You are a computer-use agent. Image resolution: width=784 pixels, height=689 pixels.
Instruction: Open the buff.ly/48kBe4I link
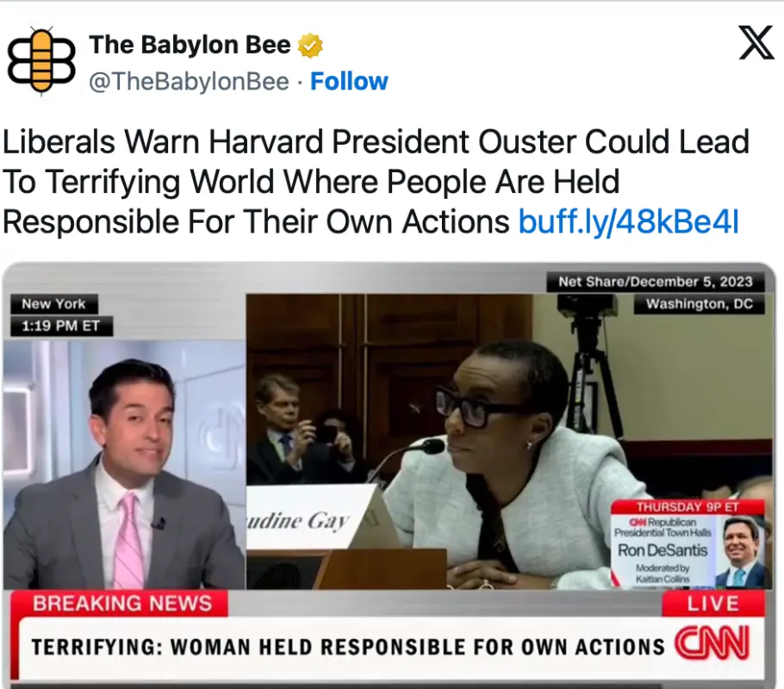tap(629, 221)
